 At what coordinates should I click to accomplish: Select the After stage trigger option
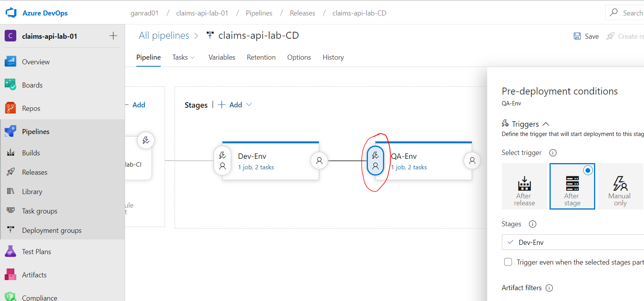pyautogui.click(x=572, y=186)
